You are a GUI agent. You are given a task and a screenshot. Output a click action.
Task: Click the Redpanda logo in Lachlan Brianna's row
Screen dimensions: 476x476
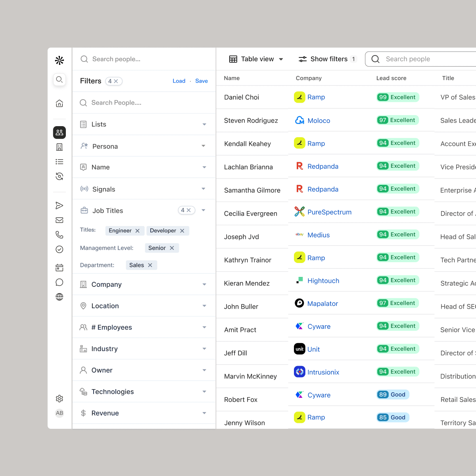[299, 166]
